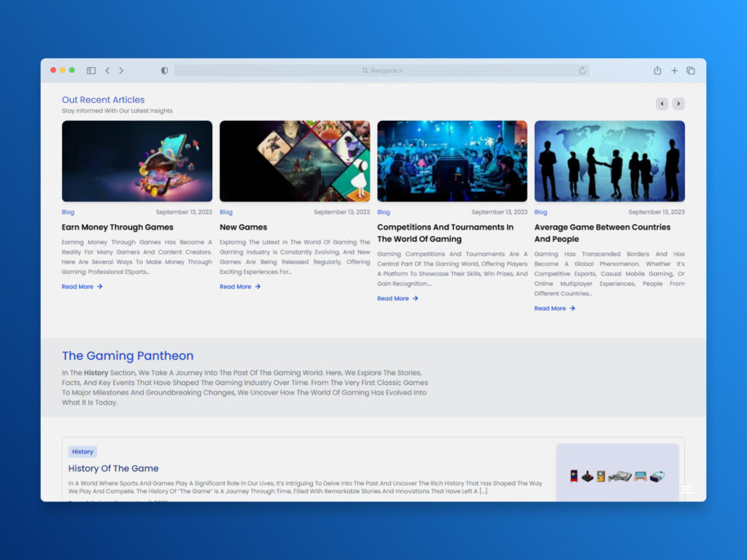Screen dimensions: 747x560
Task: Go forward with browser forward arrow
Action: click(x=121, y=71)
